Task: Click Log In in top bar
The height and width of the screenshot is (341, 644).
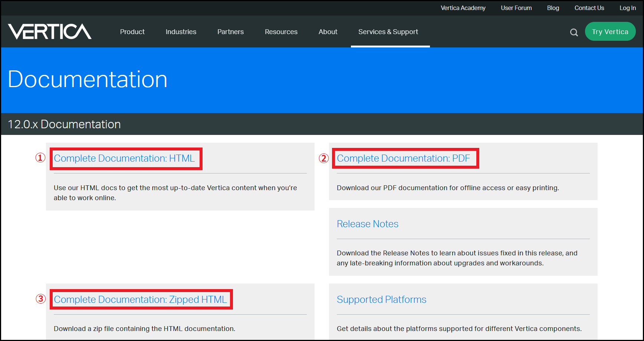Action: pyautogui.click(x=628, y=8)
